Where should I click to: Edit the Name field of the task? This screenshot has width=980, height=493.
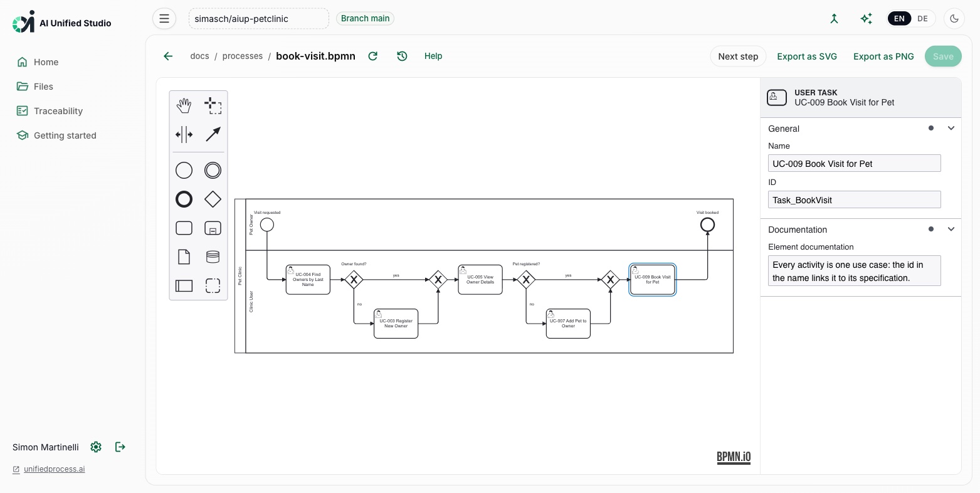pyautogui.click(x=854, y=164)
